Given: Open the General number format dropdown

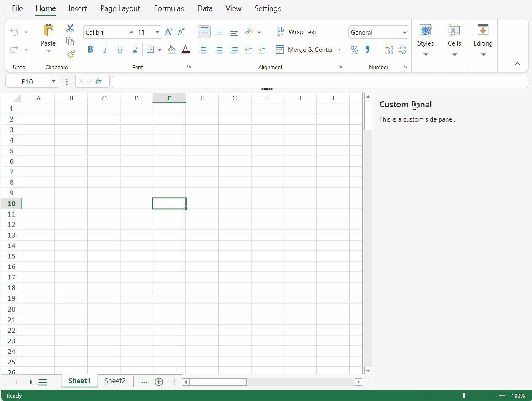Looking at the screenshot, I should coord(404,33).
